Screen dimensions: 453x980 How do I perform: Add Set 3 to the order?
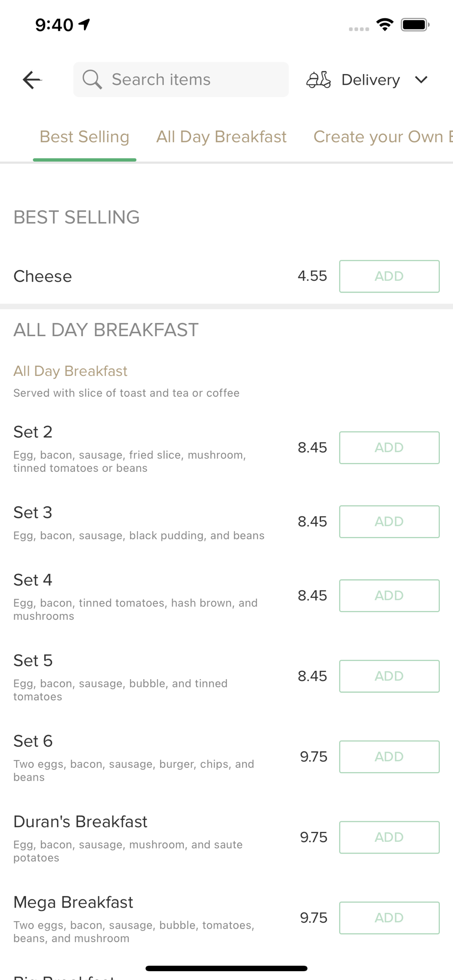[389, 521]
